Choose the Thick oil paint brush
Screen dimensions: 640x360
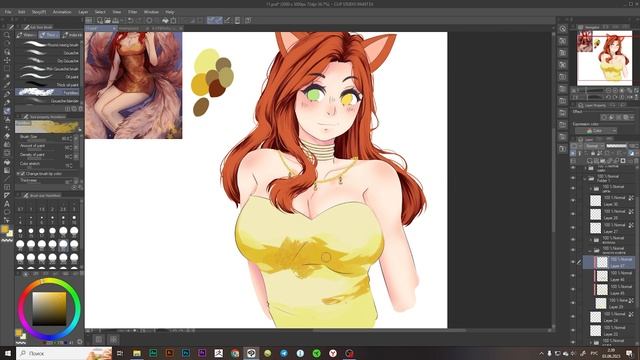pyautogui.click(x=48, y=84)
